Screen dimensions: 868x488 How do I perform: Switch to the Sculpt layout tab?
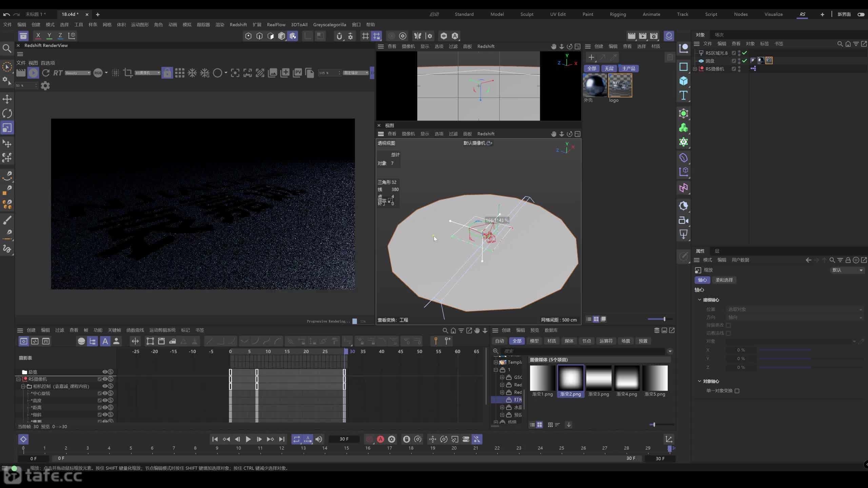click(527, 14)
